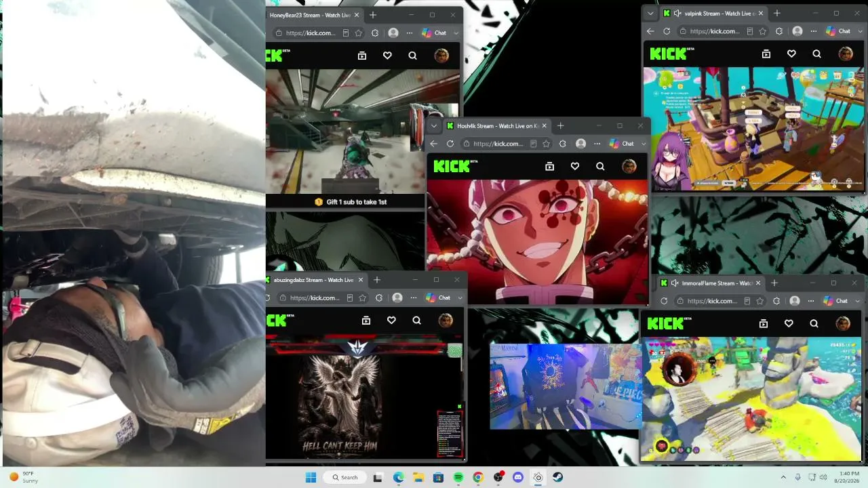Click Kick logo in valpink window
Image resolution: width=868 pixels, height=488 pixels.
click(x=672, y=54)
